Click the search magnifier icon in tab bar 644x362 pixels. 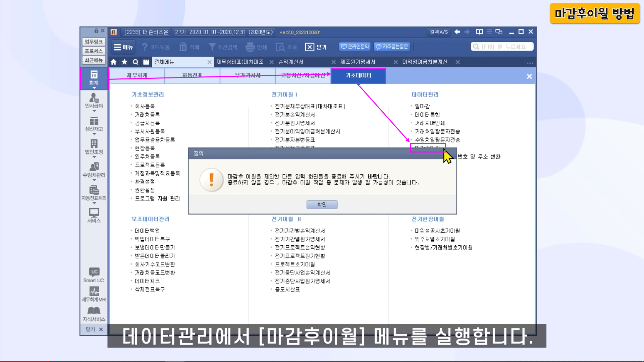point(135,62)
